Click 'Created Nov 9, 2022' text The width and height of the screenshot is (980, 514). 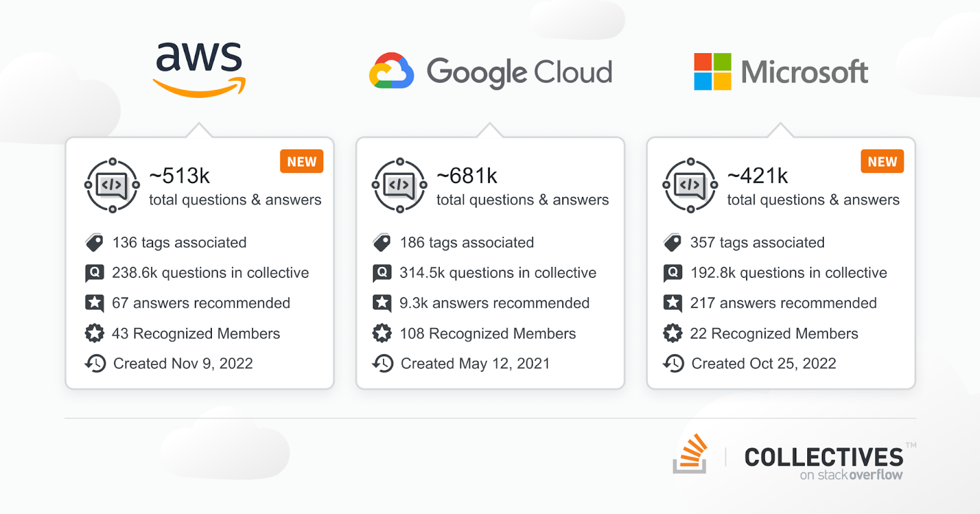[x=183, y=363]
